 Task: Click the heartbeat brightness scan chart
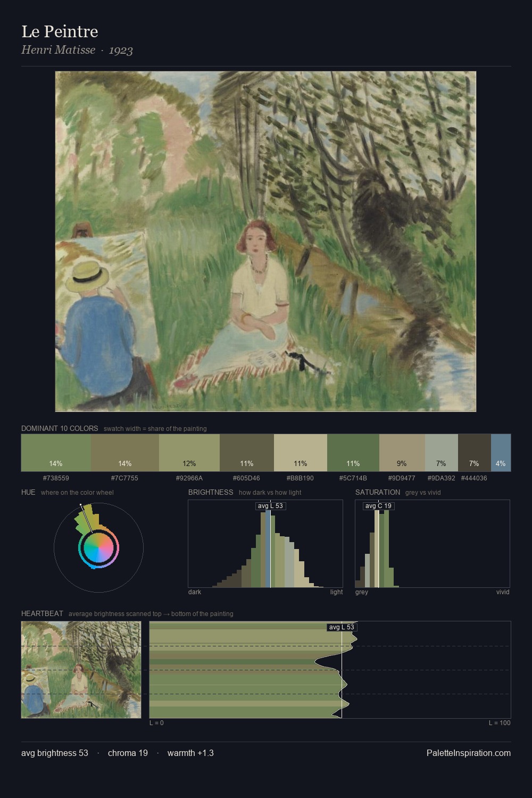coord(330,670)
